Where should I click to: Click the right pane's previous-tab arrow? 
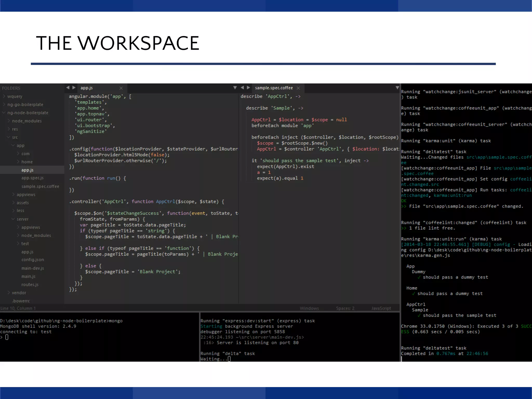242,88
